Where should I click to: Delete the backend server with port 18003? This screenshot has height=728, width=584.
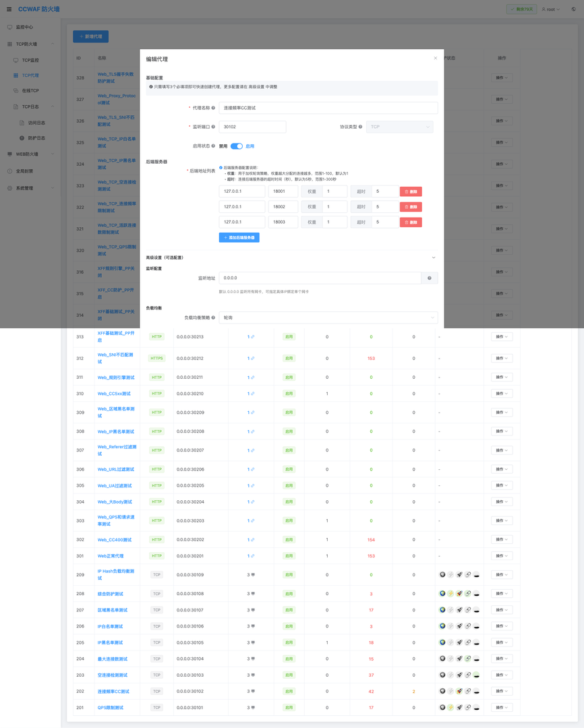pos(411,222)
